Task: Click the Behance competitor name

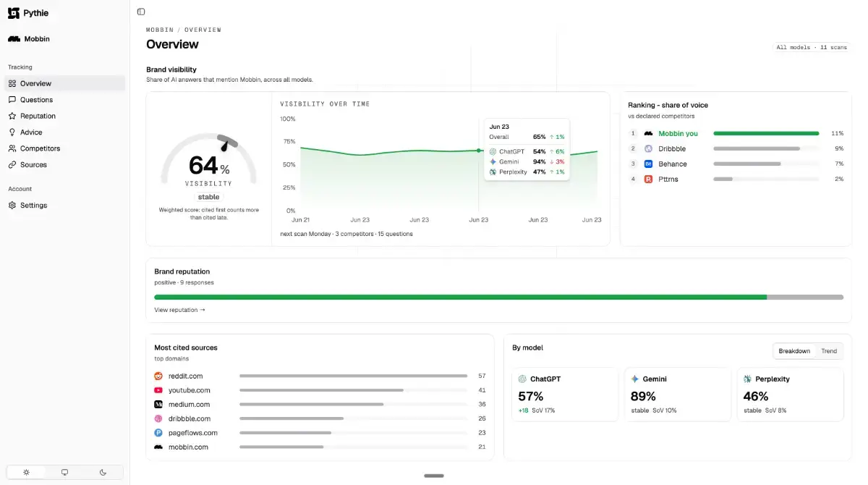Action: [x=673, y=164]
